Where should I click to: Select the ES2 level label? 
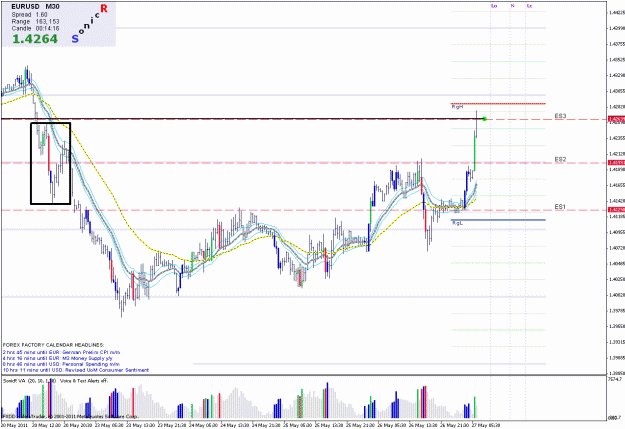pyautogui.click(x=560, y=159)
